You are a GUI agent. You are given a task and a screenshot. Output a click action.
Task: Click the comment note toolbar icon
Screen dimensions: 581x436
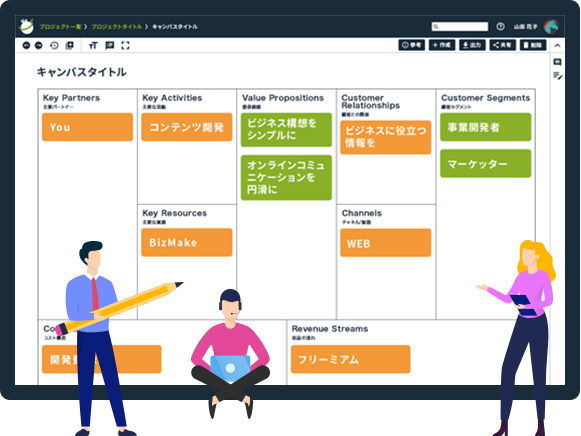coord(109,45)
